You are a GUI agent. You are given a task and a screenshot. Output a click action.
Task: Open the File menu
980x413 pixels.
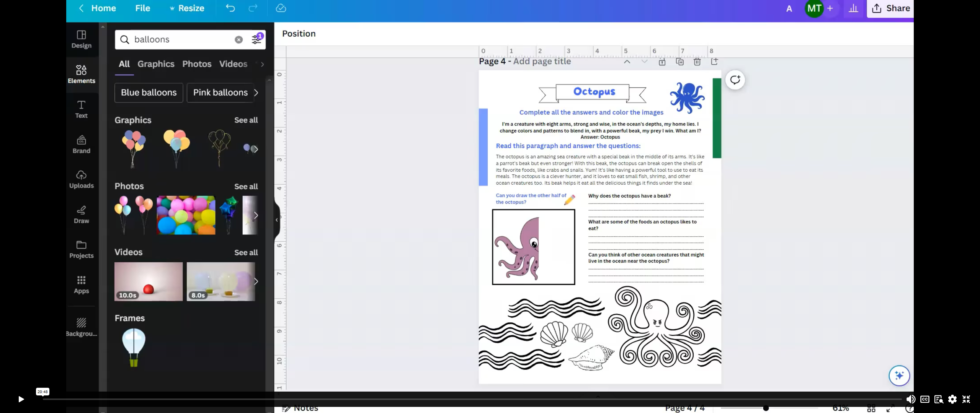(142, 8)
